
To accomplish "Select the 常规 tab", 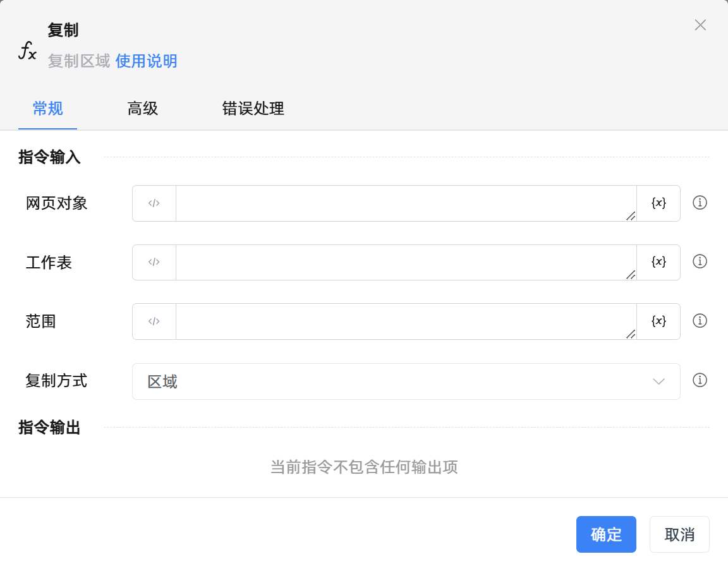I will (48, 109).
